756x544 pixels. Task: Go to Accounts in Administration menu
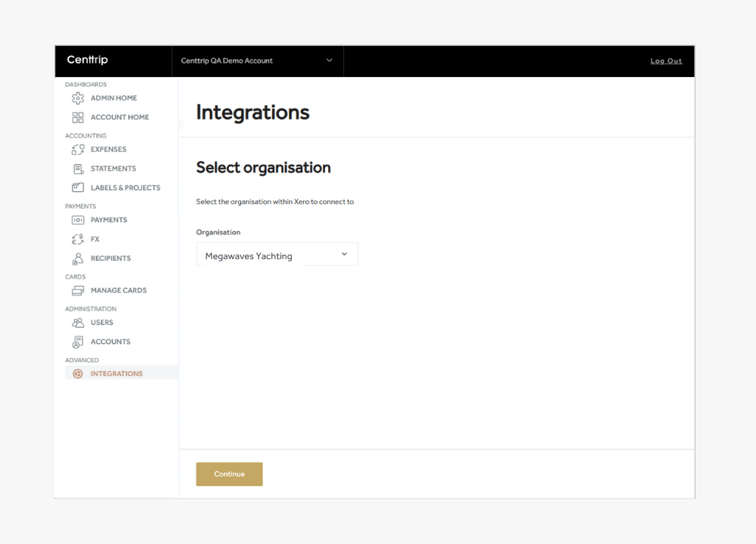coord(110,342)
